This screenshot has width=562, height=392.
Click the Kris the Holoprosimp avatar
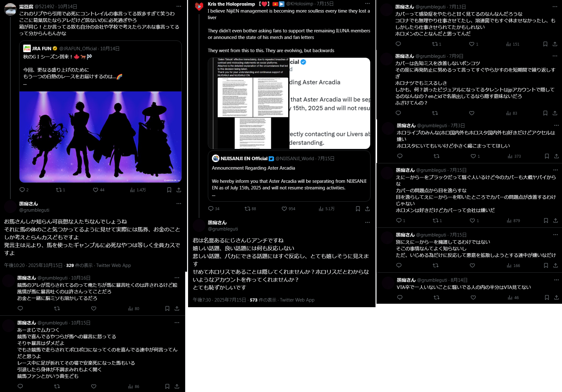199,6
